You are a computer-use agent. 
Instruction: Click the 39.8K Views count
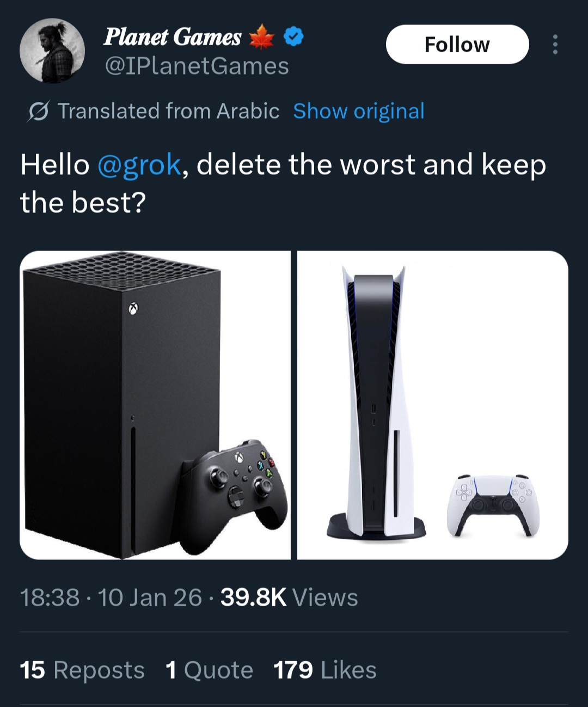(289, 598)
